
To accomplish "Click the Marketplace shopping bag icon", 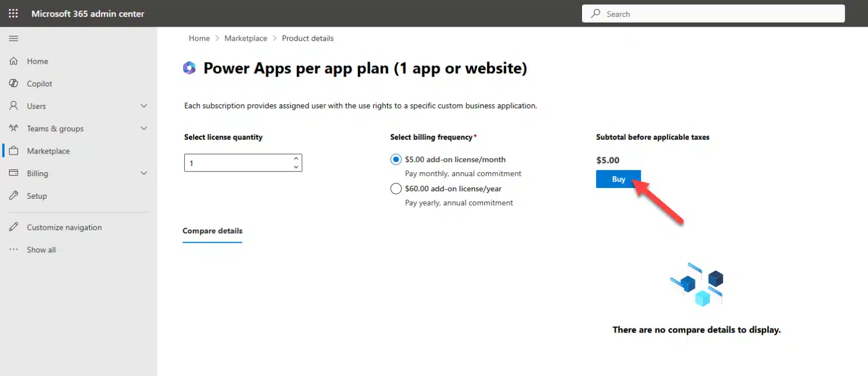I will coord(14,151).
